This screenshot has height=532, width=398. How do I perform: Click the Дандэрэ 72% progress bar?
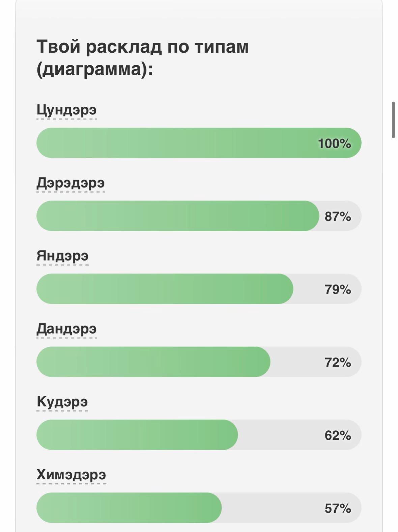tap(199, 362)
